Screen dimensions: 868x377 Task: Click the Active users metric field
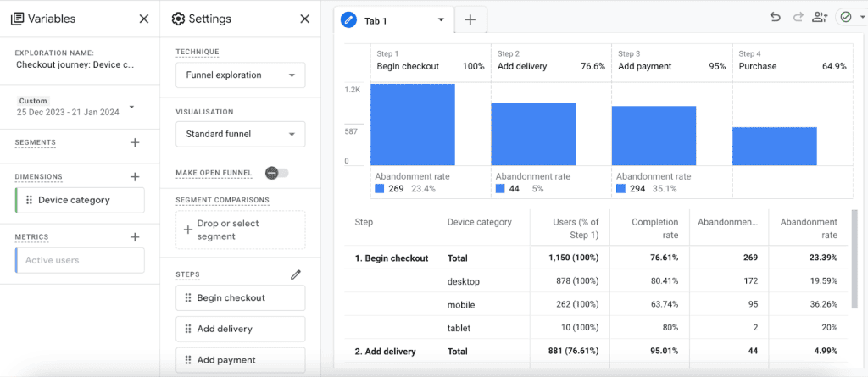click(81, 261)
